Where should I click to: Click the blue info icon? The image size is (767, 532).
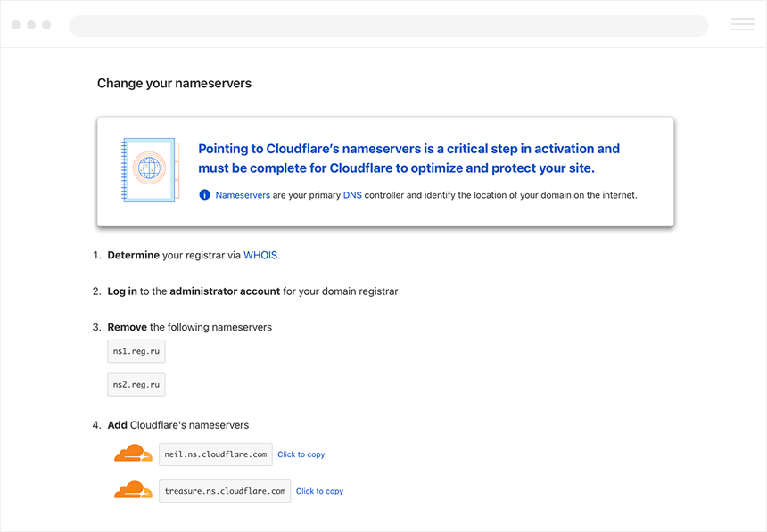(204, 195)
